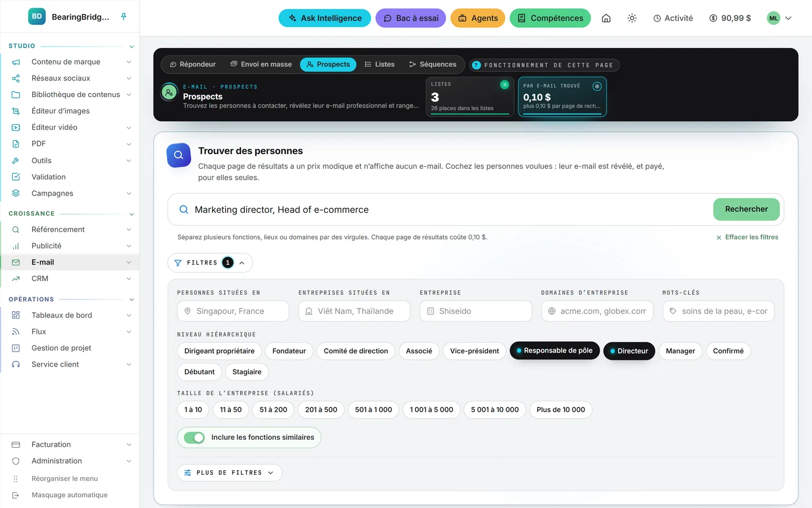Screen dimensions: 812x508
Task: Toggle Inclure les fonctions similaires switch
Action: [x=194, y=438]
